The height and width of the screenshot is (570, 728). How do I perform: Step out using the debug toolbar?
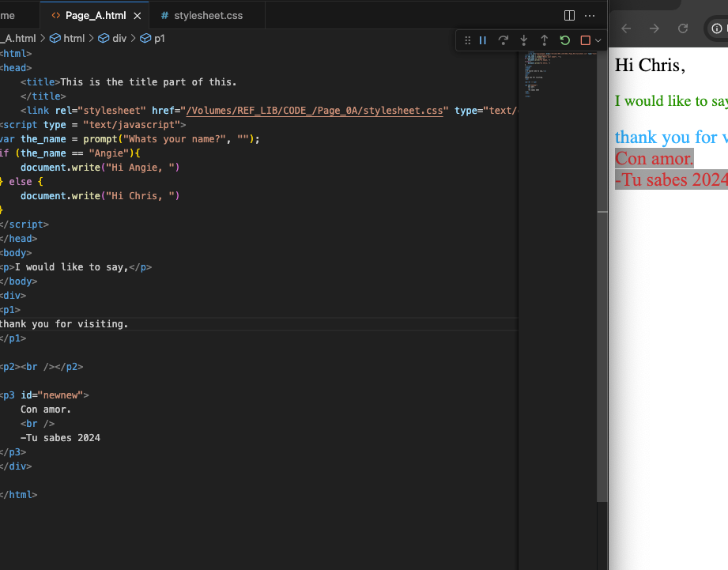pos(544,40)
